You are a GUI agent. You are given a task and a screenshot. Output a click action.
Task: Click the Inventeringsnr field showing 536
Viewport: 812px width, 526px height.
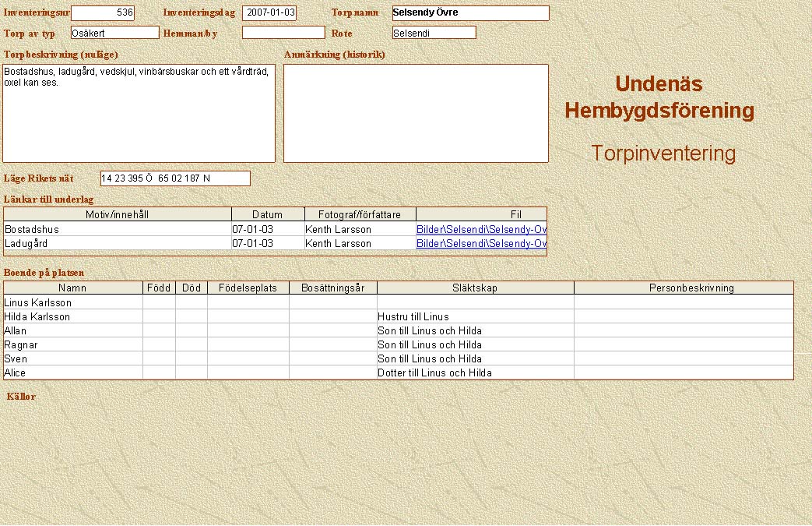point(102,13)
